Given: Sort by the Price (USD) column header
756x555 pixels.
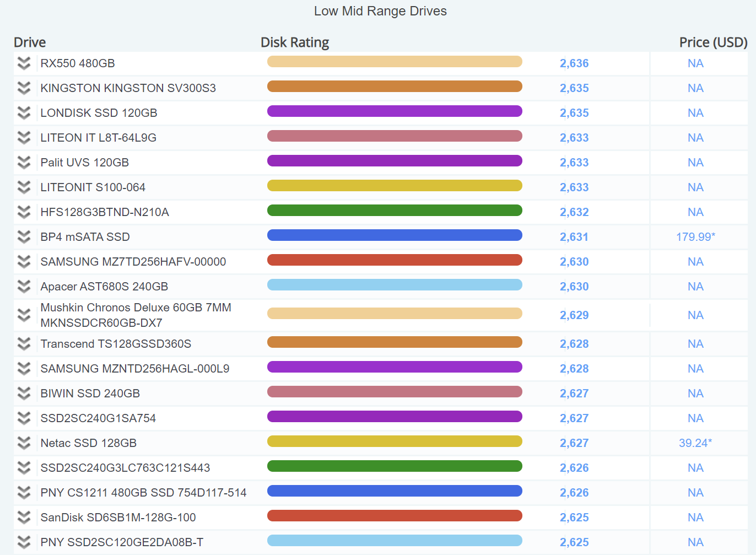Looking at the screenshot, I should [x=713, y=42].
